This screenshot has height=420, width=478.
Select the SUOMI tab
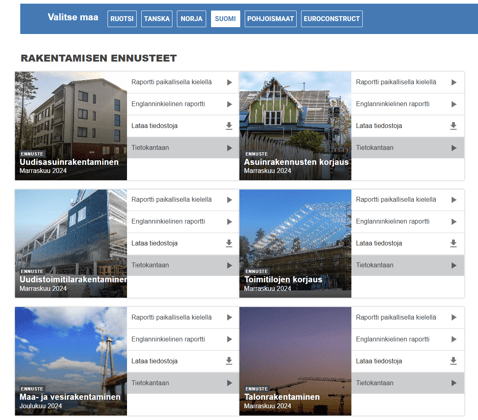click(225, 19)
